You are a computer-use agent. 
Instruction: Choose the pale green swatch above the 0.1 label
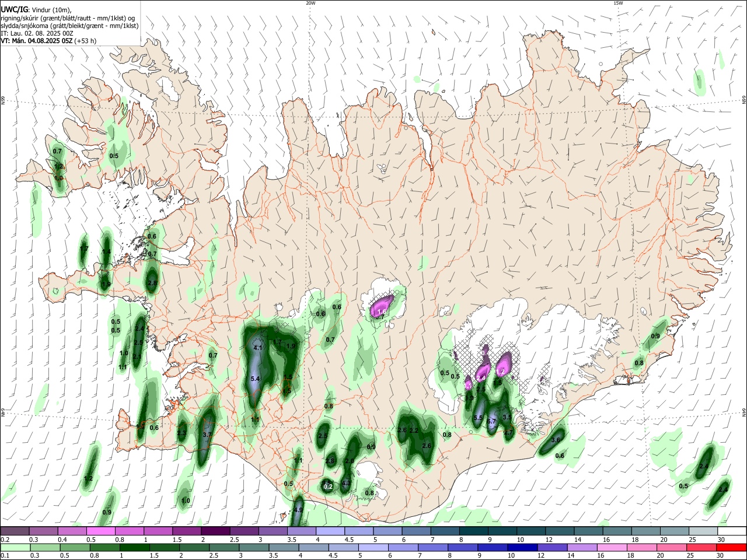point(15,548)
